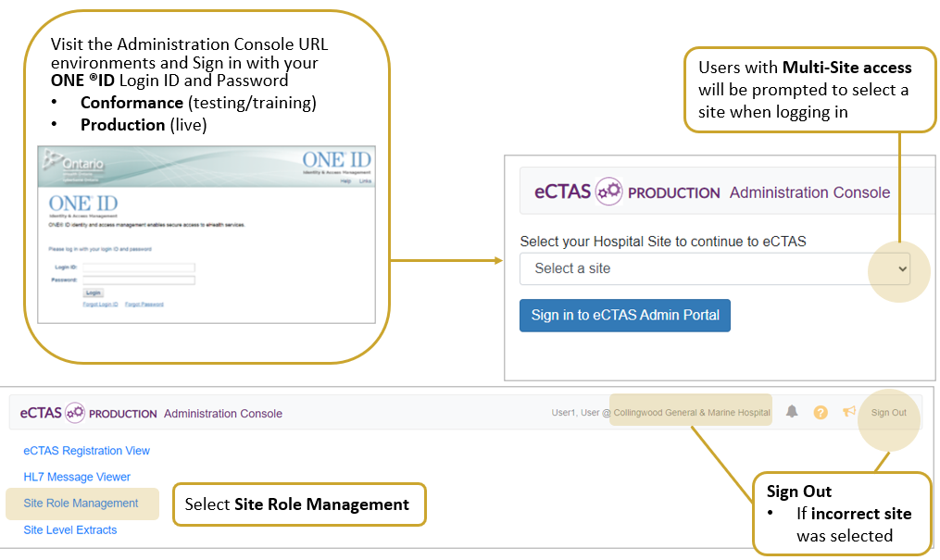
Task: Open Site Level Extracts
Action: (x=70, y=530)
